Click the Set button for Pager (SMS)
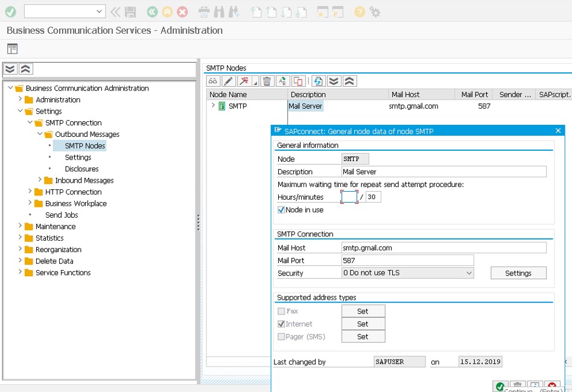The height and width of the screenshot is (392, 572). [363, 337]
